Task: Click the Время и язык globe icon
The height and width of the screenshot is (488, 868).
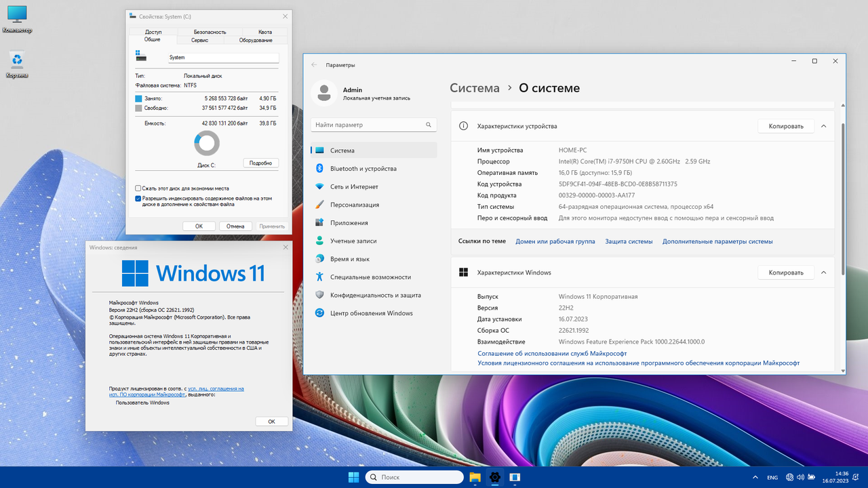Action: [x=319, y=259]
